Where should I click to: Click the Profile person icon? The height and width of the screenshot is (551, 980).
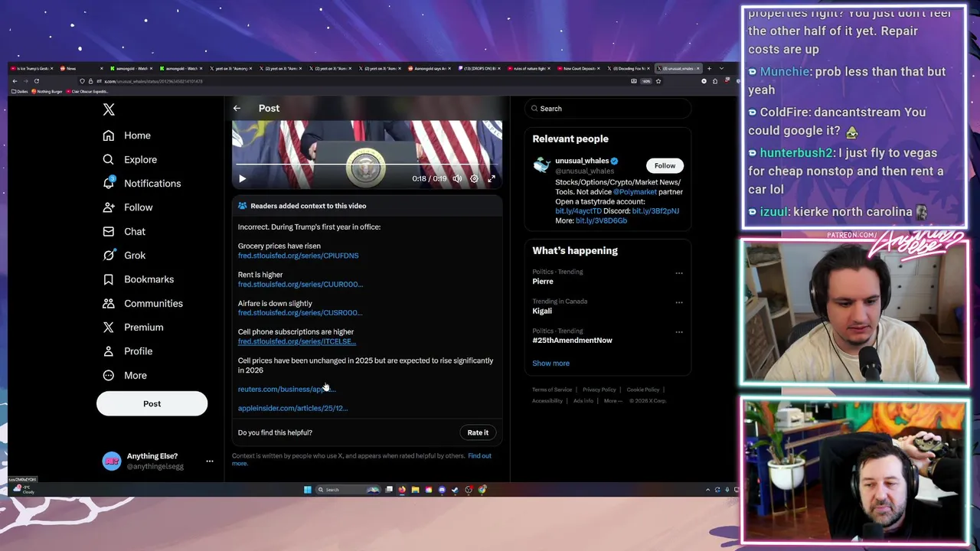point(109,351)
